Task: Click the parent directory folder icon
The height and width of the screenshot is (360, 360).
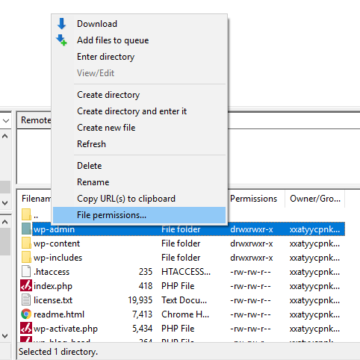Action: 26,215
